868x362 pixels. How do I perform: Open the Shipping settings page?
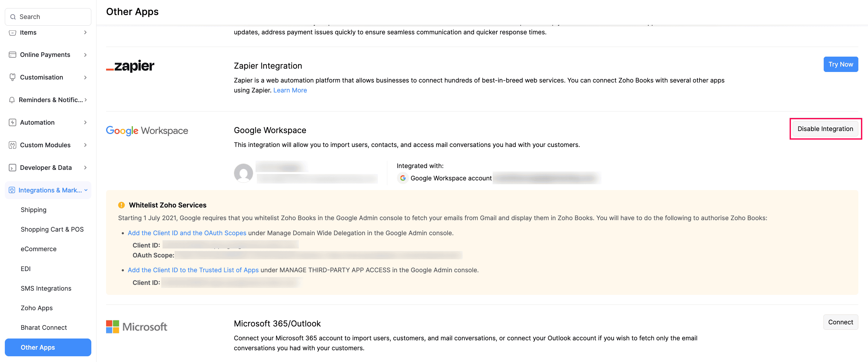tap(34, 210)
